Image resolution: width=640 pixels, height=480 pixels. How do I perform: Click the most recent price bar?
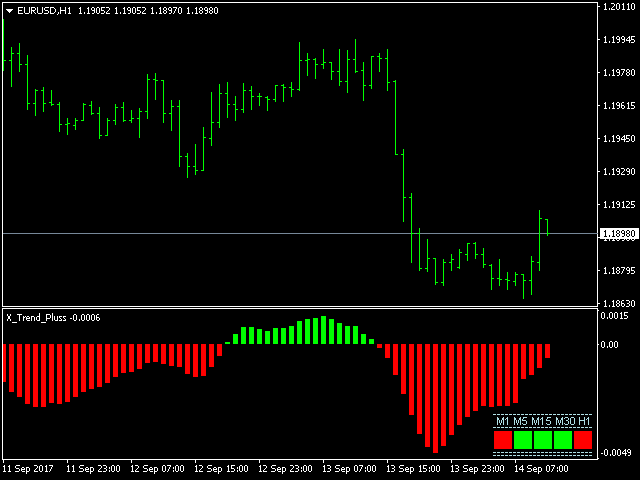point(548,227)
